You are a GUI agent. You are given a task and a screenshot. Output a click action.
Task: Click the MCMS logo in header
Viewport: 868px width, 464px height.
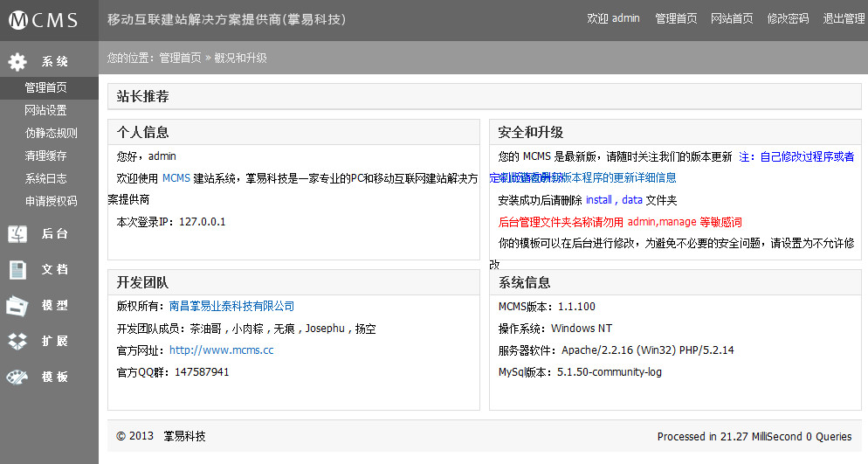[44, 20]
